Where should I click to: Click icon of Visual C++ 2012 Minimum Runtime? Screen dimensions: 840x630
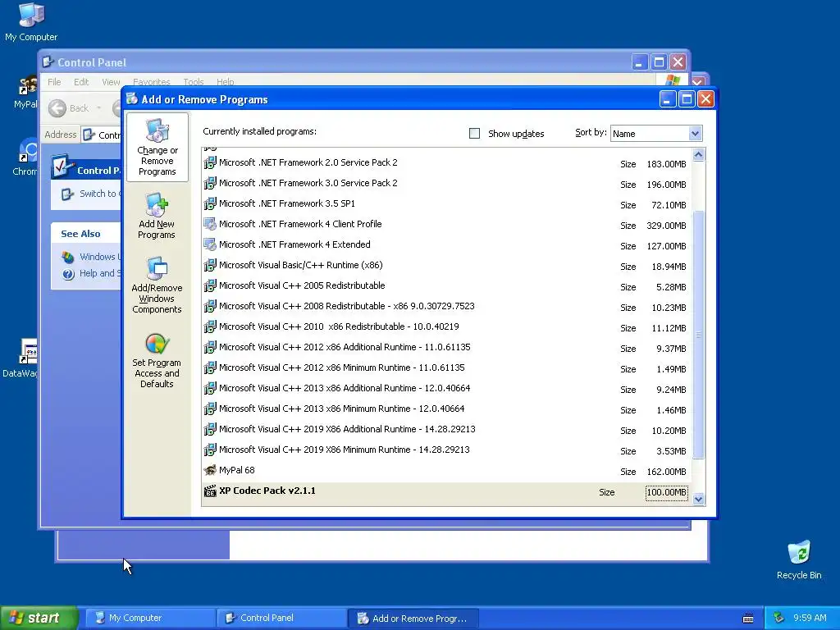(210, 368)
